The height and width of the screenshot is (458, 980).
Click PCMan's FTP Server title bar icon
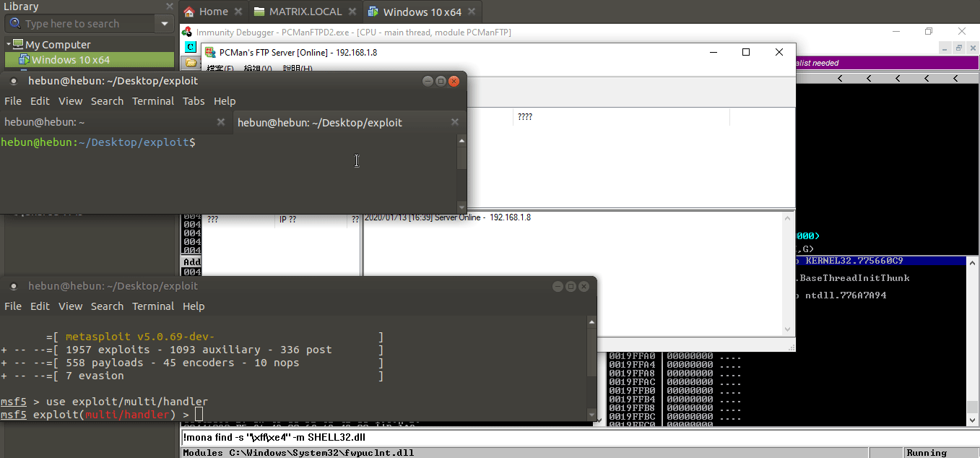tap(209, 52)
